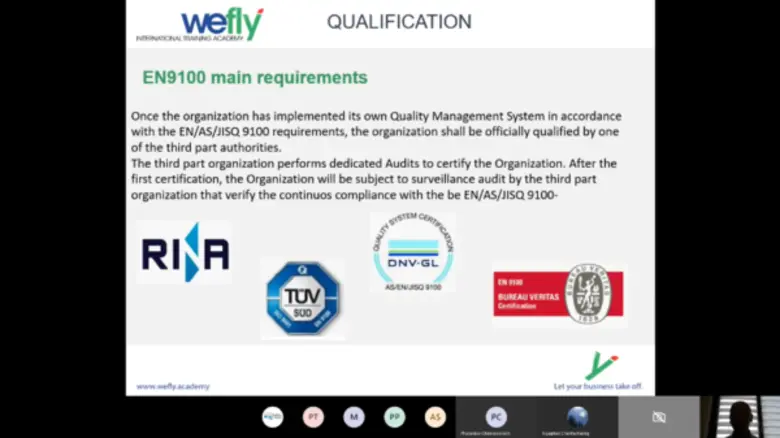The width and height of the screenshot is (780, 438).
Task: Click the QUALIFICATION slide title
Action: point(399,22)
